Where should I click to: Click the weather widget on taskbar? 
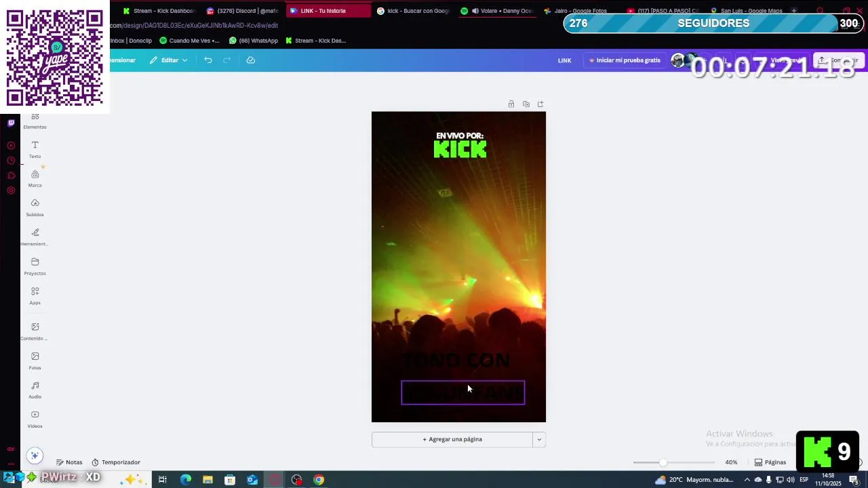point(694,480)
